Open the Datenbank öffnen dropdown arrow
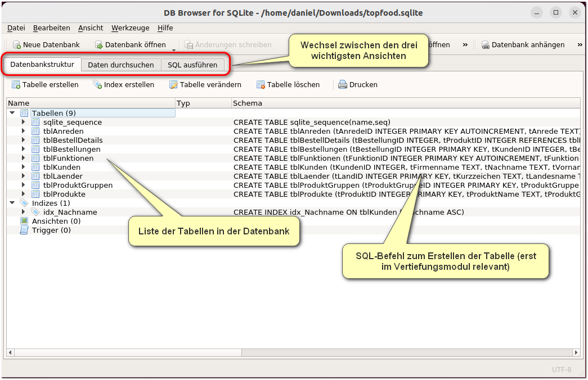 [174, 50]
